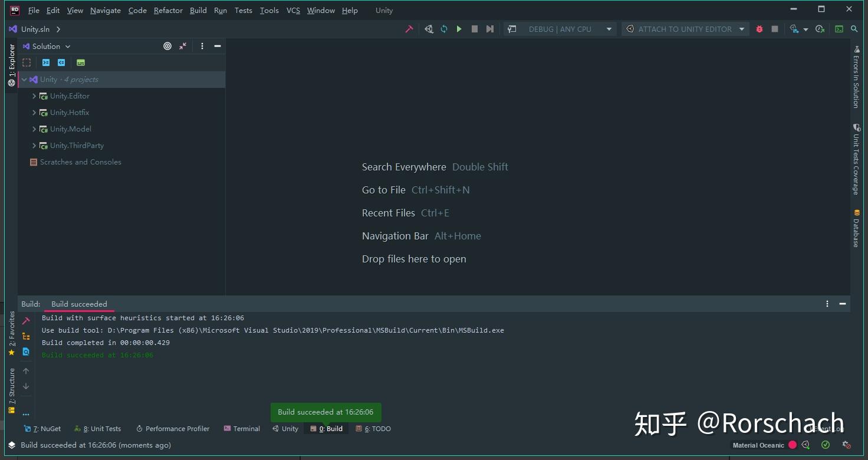The width and height of the screenshot is (868, 460).
Task: Click the rebuild hammer icon in Build panel
Action: (x=26, y=321)
